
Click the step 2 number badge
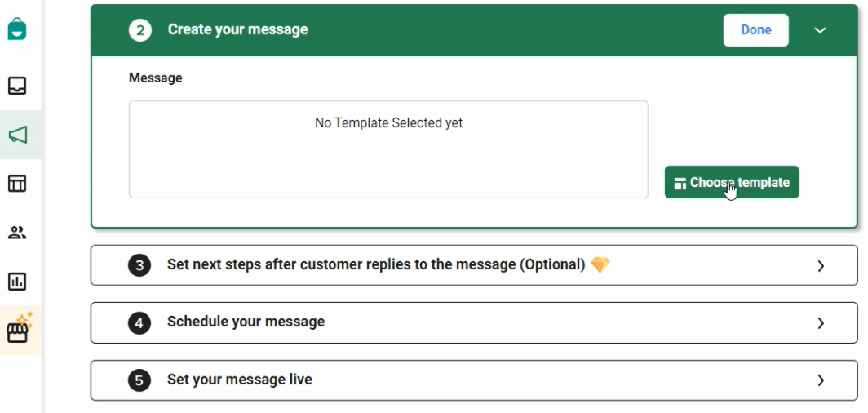tap(140, 30)
